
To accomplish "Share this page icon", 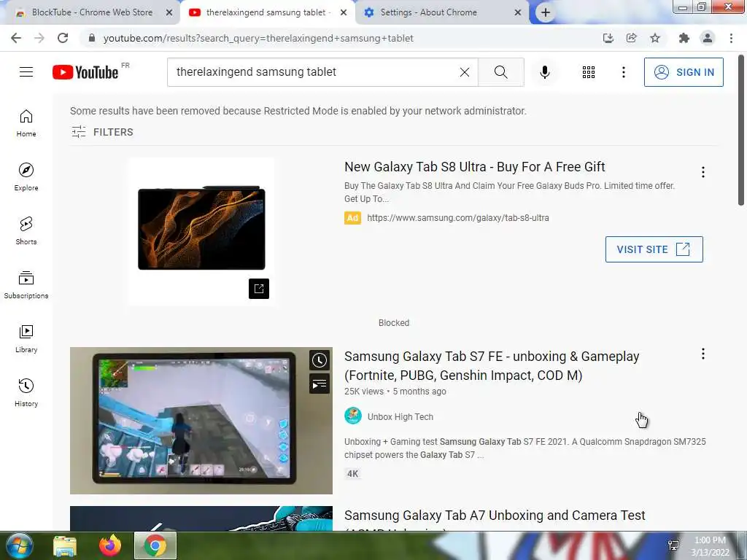I will click(x=632, y=38).
